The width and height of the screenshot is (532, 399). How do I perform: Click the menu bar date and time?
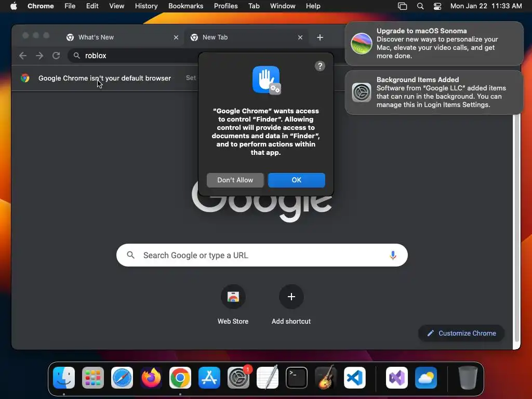pos(486,6)
